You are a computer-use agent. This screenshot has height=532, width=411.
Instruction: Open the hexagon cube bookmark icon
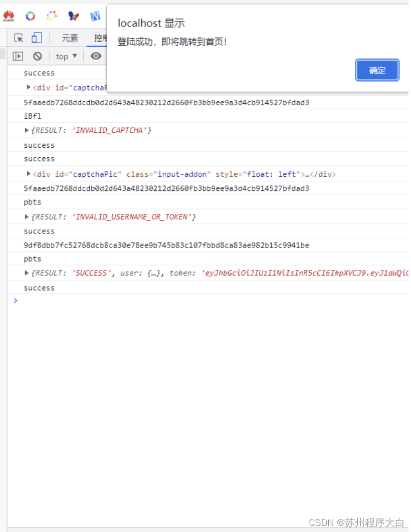coord(31,16)
